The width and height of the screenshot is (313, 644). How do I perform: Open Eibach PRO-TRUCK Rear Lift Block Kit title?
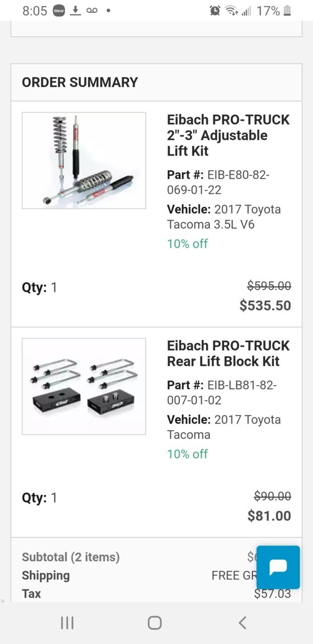(x=228, y=353)
